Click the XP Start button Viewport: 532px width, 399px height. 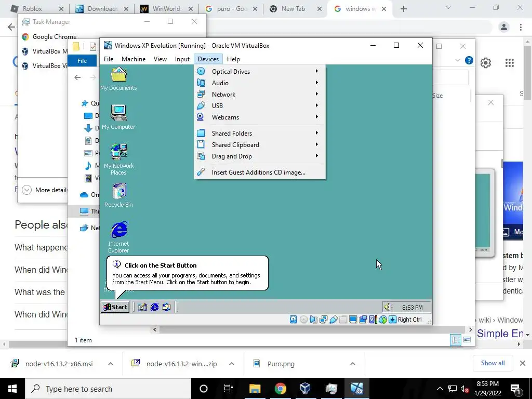click(x=115, y=307)
